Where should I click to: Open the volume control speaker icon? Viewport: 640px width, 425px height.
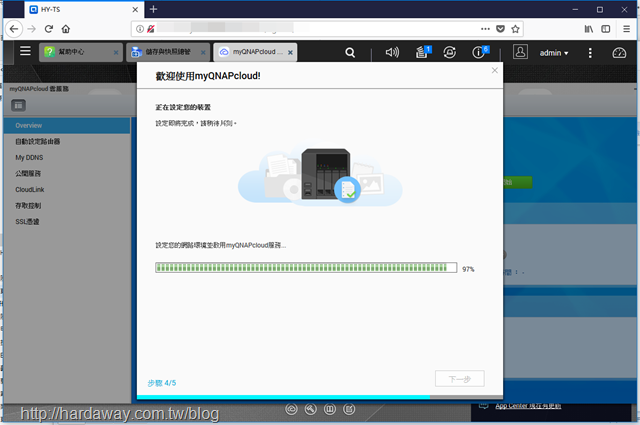click(392, 52)
